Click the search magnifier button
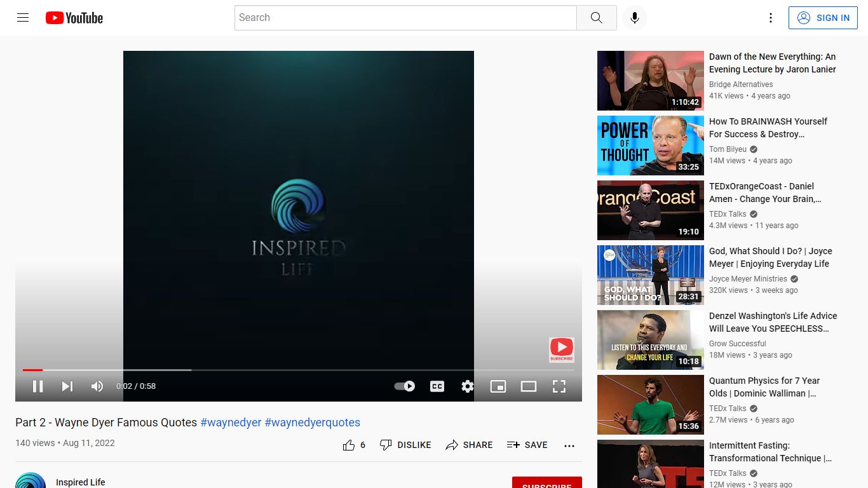 click(x=596, y=18)
